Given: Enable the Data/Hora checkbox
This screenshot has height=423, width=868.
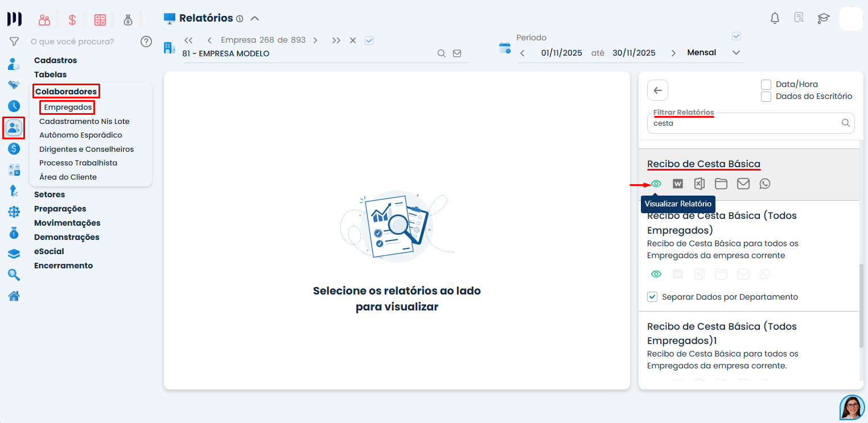Looking at the screenshot, I should (766, 84).
